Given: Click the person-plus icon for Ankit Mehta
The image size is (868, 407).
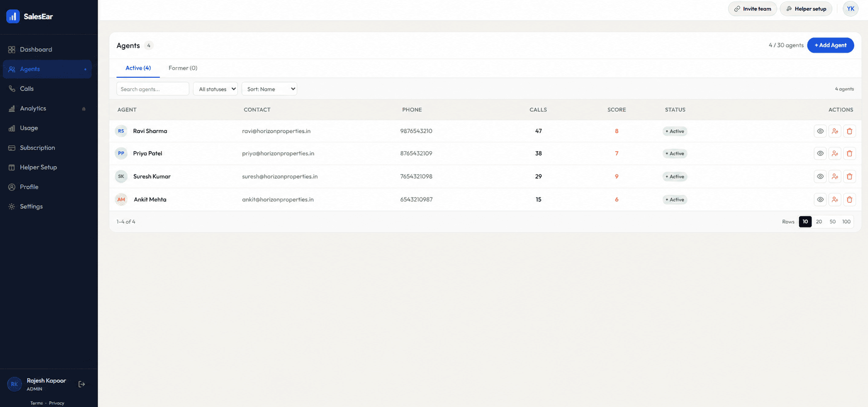Looking at the screenshot, I should click(x=835, y=199).
